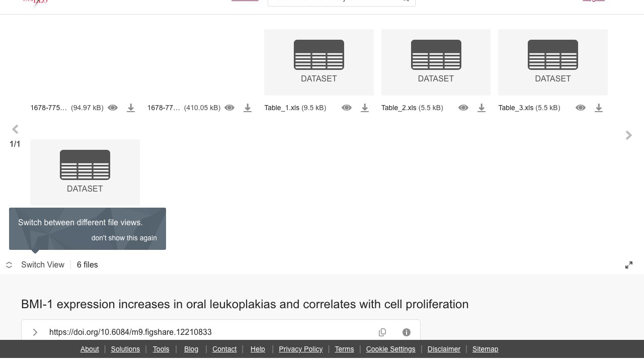This screenshot has width=644, height=362.
Task: Copy the DOI link to clipboard
Action: 382,332
